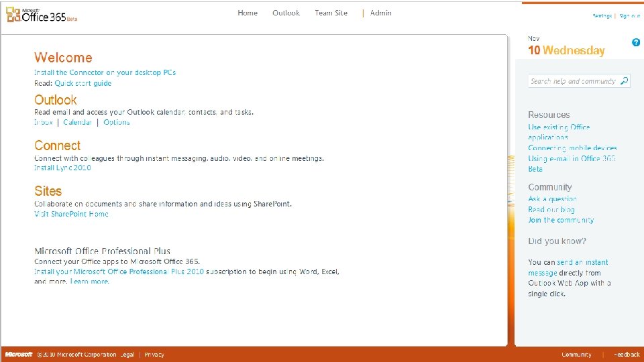The image size is (644, 362).
Task: Open Outlook from the top navigation
Action: click(286, 13)
